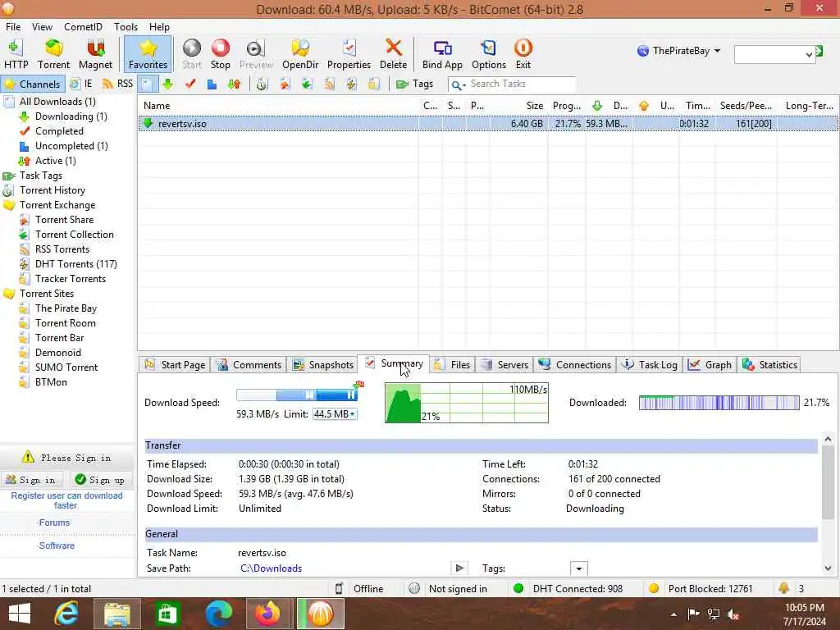The height and width of the screenshot is (630, 840).
Task: Toggle the Favorites sidebar button
Action: [148, 54]
